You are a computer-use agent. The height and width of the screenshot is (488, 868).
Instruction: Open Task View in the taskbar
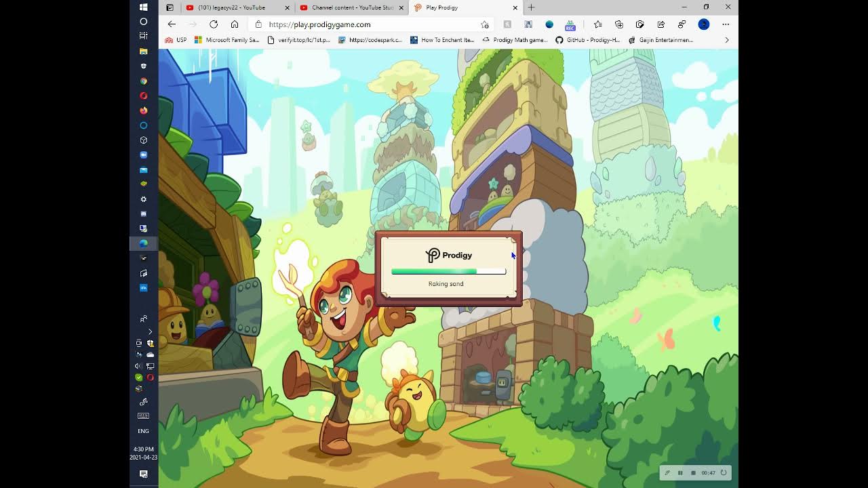pos(143,36)
